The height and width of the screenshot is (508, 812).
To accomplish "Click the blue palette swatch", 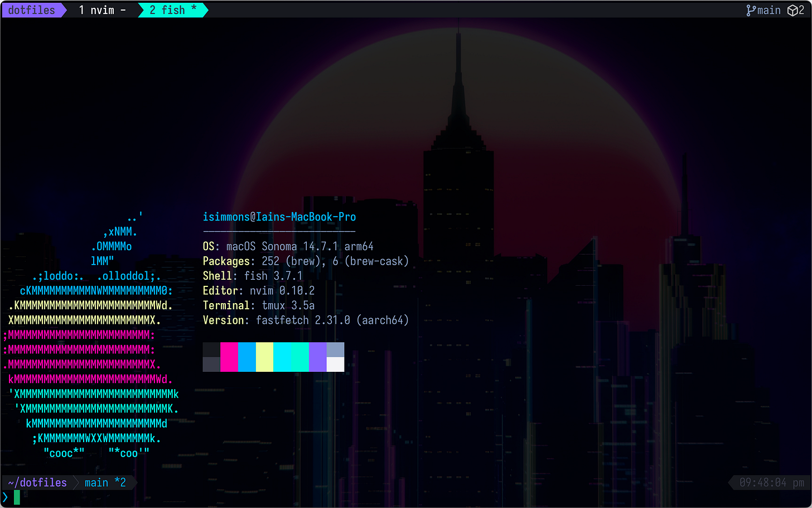I will click(247, 357).
